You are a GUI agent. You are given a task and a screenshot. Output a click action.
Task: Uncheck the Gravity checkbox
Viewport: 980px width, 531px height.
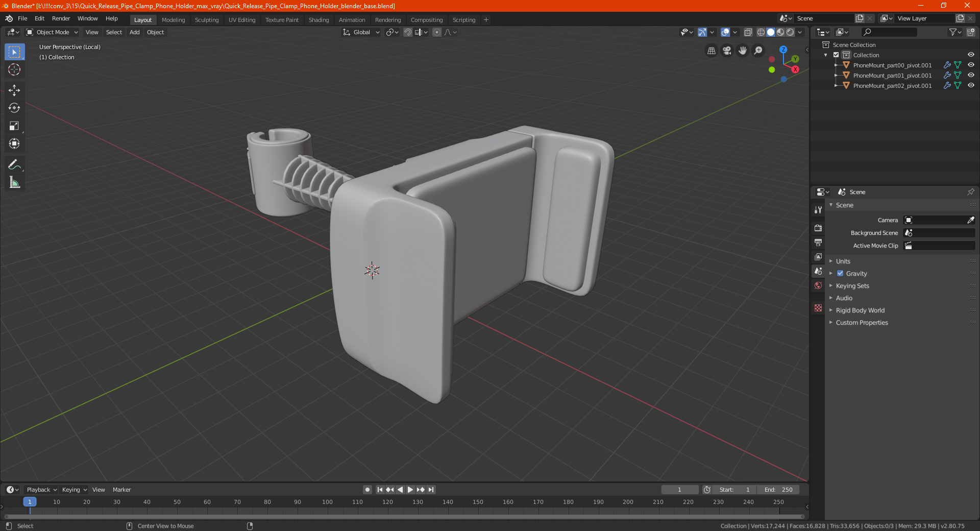click(x=840, y=273)
